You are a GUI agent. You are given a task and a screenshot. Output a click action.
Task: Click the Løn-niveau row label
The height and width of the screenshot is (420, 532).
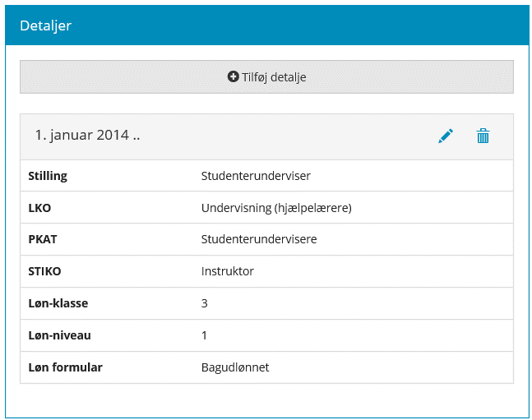point(59,335)
